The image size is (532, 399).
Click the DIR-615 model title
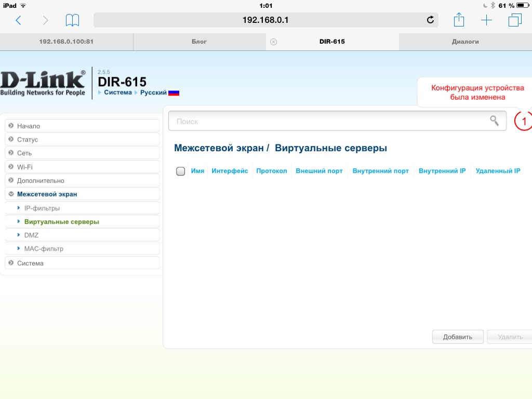[x=122, y=82]
